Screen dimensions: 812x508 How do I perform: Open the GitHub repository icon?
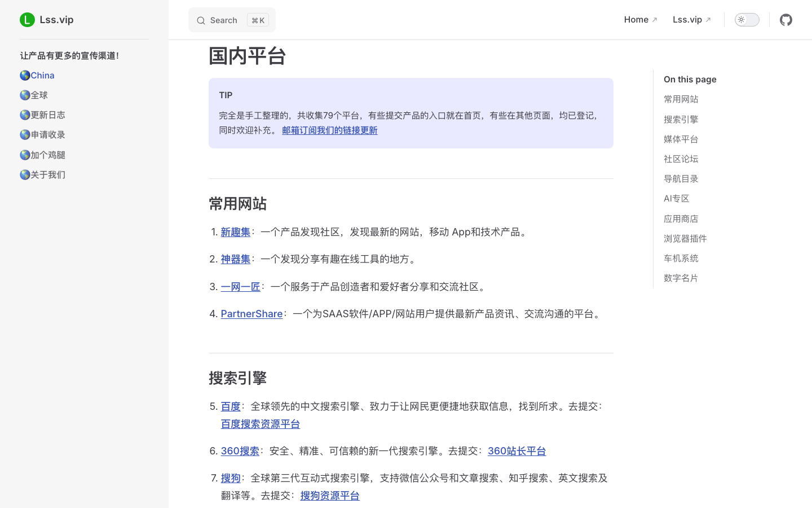[x=785, y=20]
